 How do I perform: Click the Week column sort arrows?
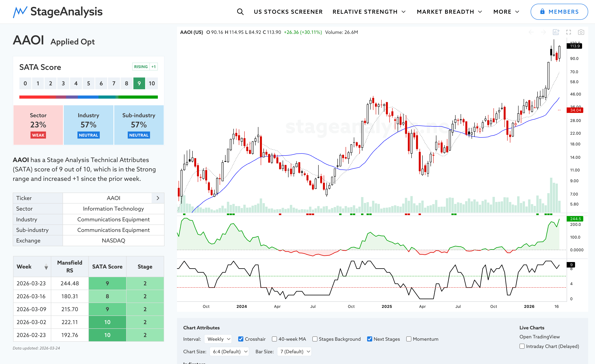[46, 267]
